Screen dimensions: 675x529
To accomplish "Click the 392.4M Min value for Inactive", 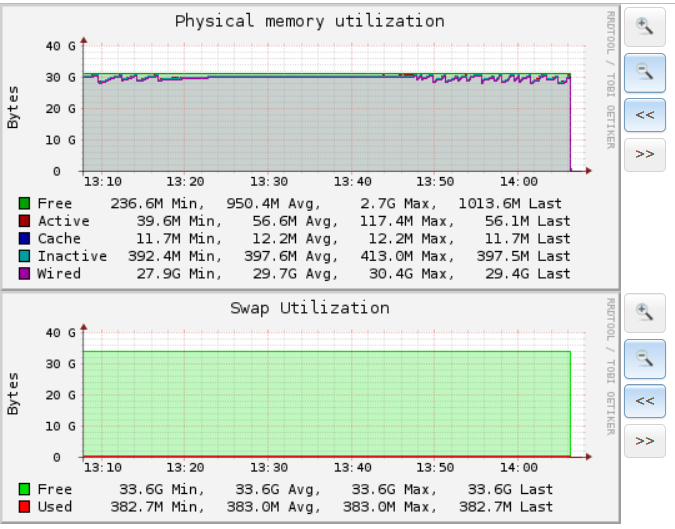I will (x=175, y=257).
